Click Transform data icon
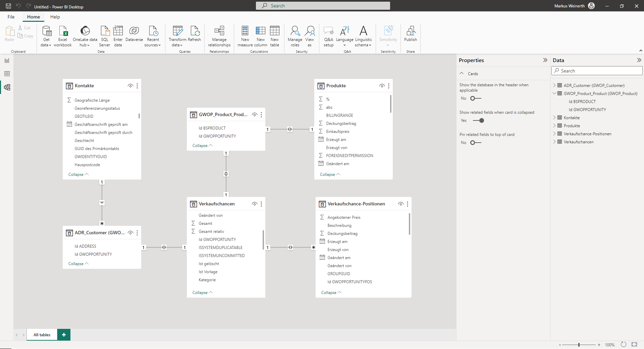This screenshot has height=349, width=644. pos(177,31)
